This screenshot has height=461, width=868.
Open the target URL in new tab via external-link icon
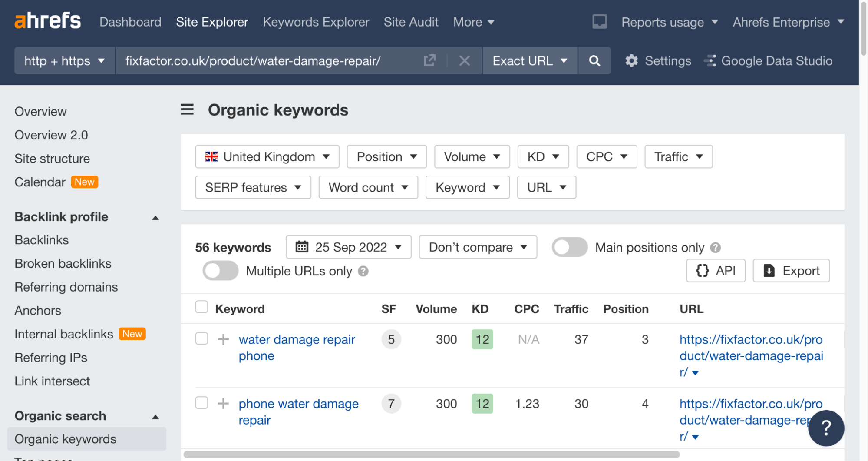coord(429,61)
